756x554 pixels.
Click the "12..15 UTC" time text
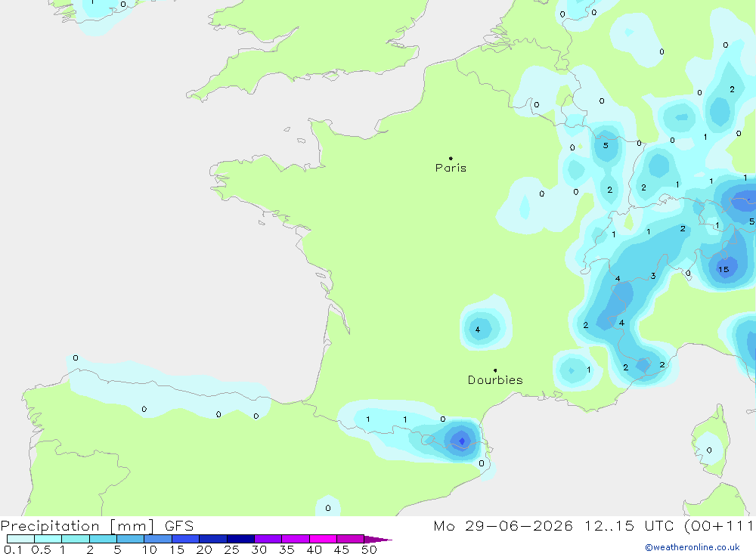629,526
